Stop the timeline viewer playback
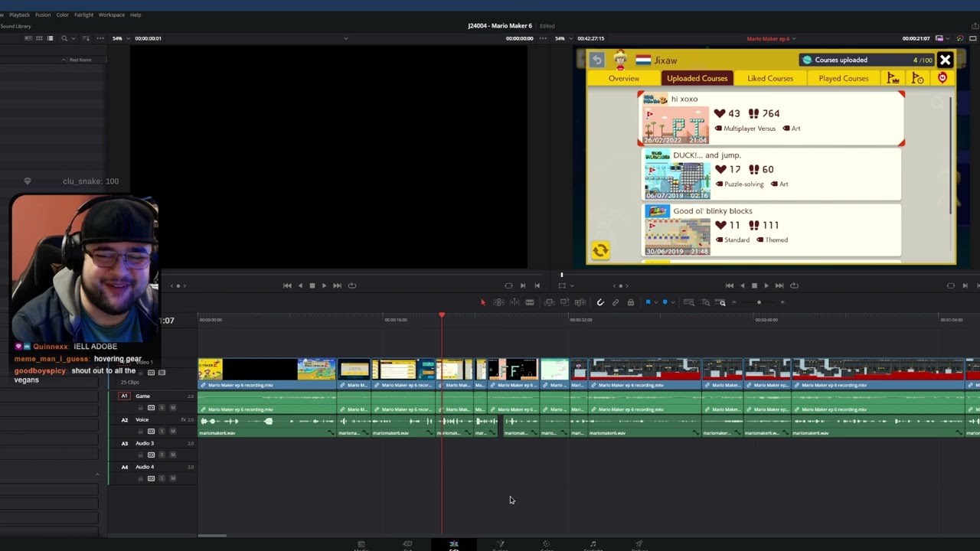The width and height of the screenshot is (980, 551). [754, 285]
